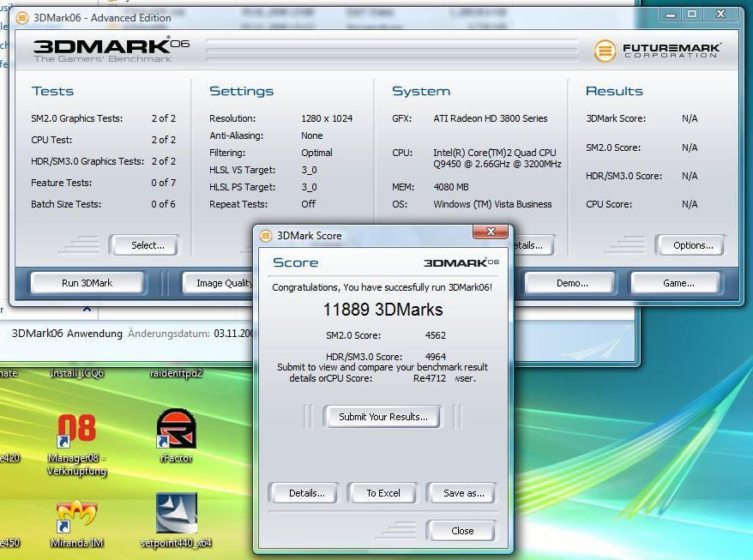Click the SM2.0 Score value 4562

click(x=435, y=335)
